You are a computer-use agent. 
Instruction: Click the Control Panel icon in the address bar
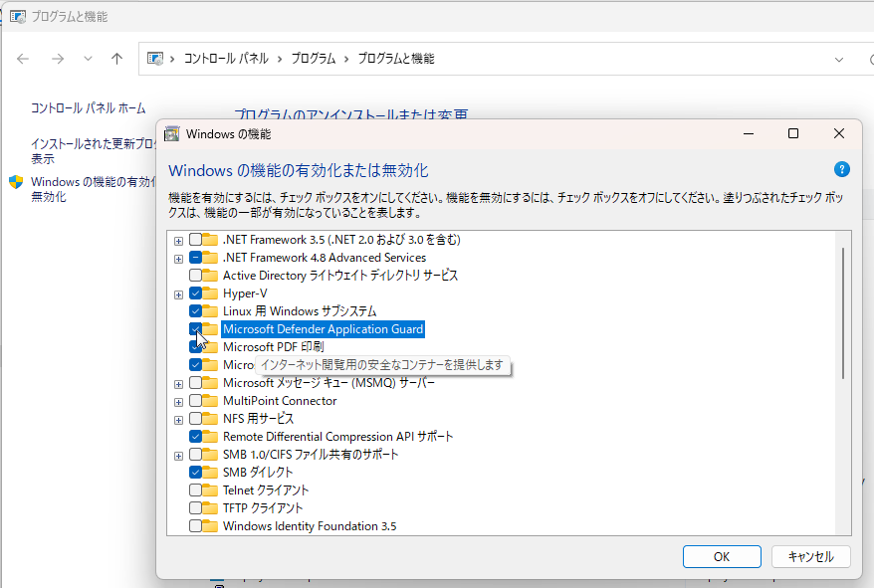click(x=155, y=59)
